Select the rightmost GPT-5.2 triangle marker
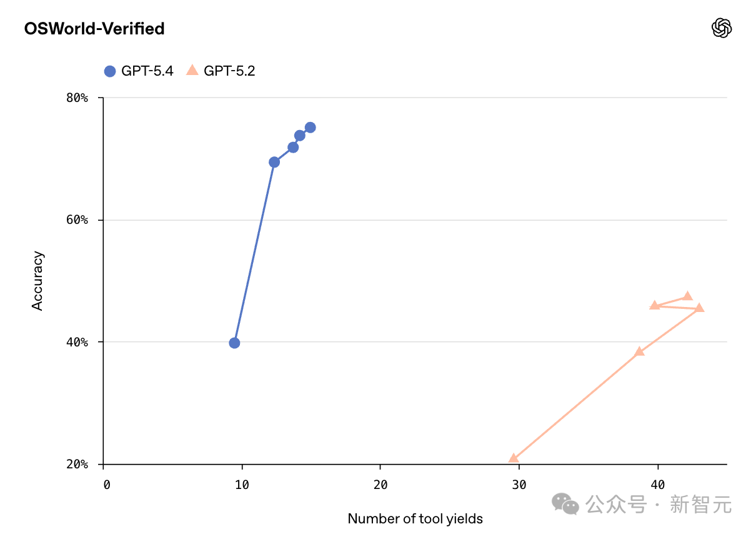The image size is (756, 534). pyautogui.click(x=699, y=308)
